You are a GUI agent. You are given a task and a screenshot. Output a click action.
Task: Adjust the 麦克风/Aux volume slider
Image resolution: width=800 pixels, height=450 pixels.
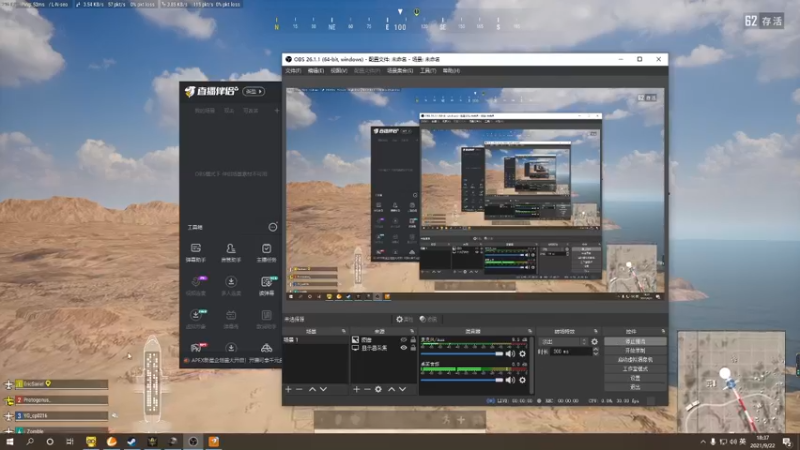pos(462,354)
